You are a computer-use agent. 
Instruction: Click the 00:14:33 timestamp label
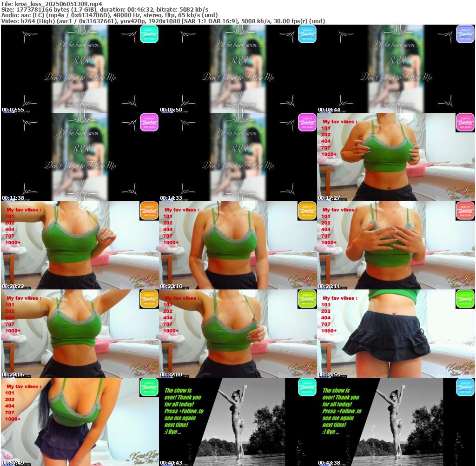171,198
